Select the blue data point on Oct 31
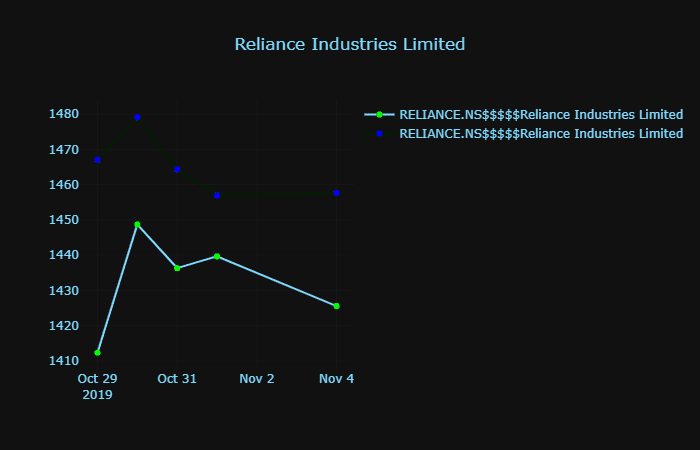This screenshot has width=700, height=450. [x=177, y=170]
